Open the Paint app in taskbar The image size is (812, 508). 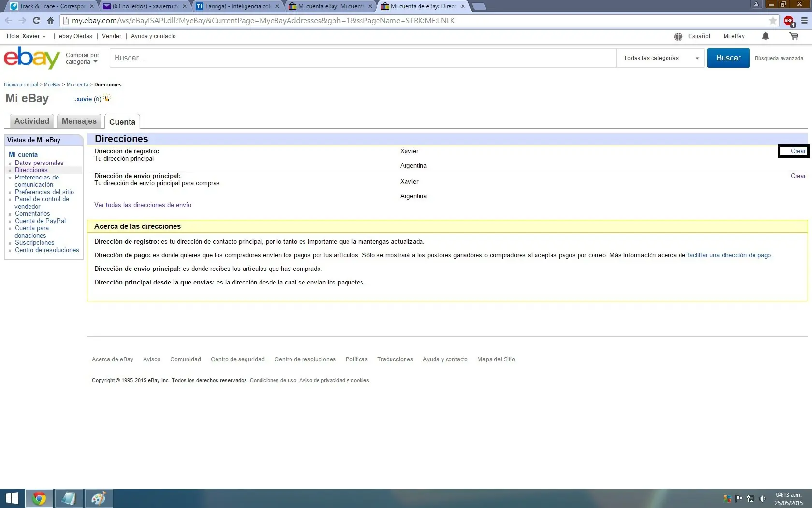99,498
